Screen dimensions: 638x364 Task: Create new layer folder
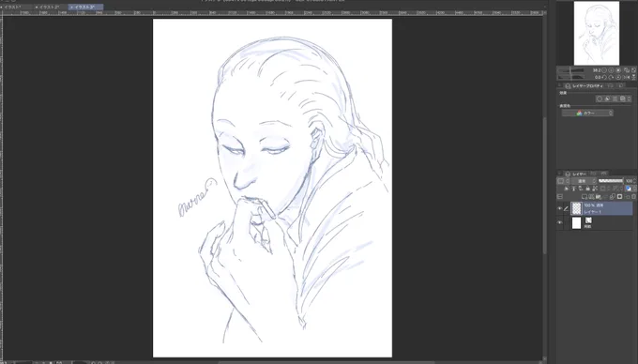point(599,196)
